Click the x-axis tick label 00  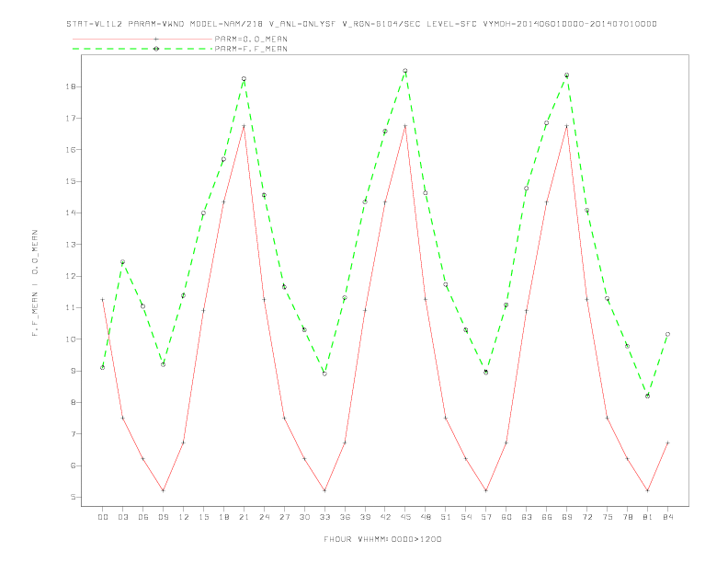point(103,517)
